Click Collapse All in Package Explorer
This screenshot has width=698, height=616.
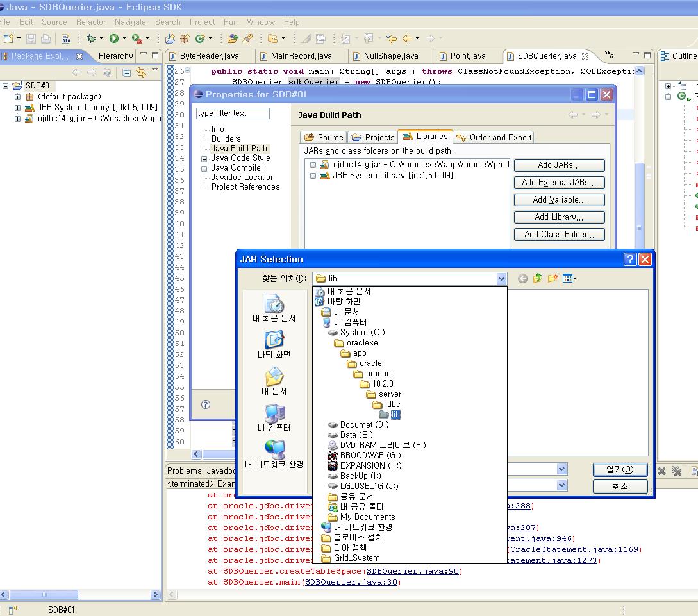click(x=126, y=72)
